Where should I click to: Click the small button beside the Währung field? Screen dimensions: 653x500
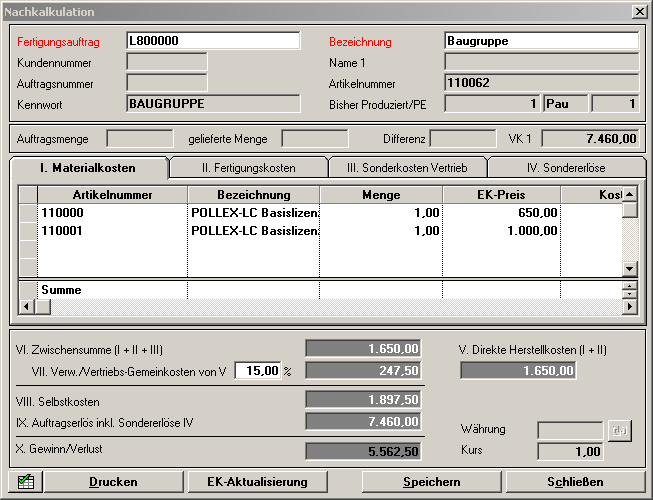pyautogui.click(x=619, y=430)
